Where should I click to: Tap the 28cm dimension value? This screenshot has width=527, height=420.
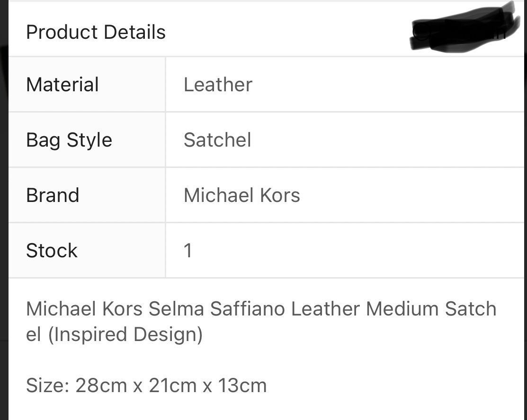pyautogui.click(x=101, y=385)
